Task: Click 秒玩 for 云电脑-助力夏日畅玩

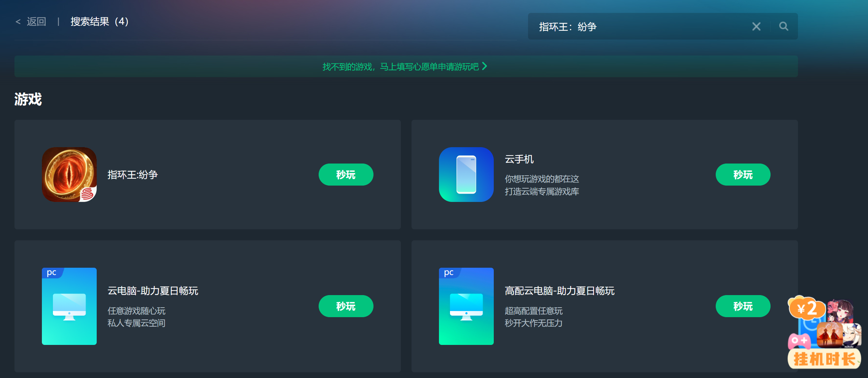Action: click(346, 306)
